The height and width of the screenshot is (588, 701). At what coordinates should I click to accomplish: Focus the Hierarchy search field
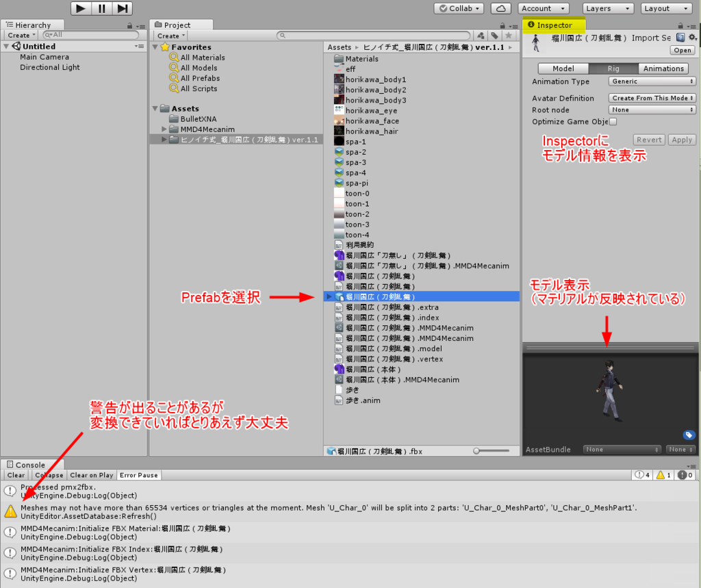click(x=91, y=35)
